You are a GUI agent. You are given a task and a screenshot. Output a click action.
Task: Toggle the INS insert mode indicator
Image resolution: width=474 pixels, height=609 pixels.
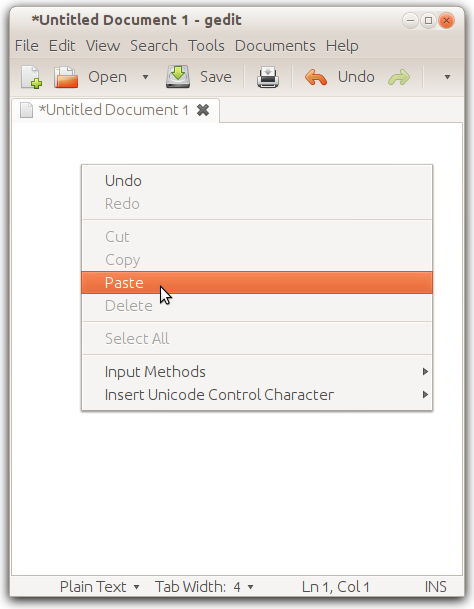[x=435, y=586]
